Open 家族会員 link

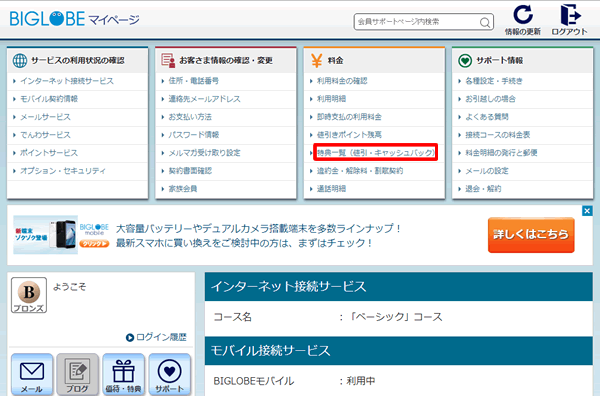coord(183,189)
